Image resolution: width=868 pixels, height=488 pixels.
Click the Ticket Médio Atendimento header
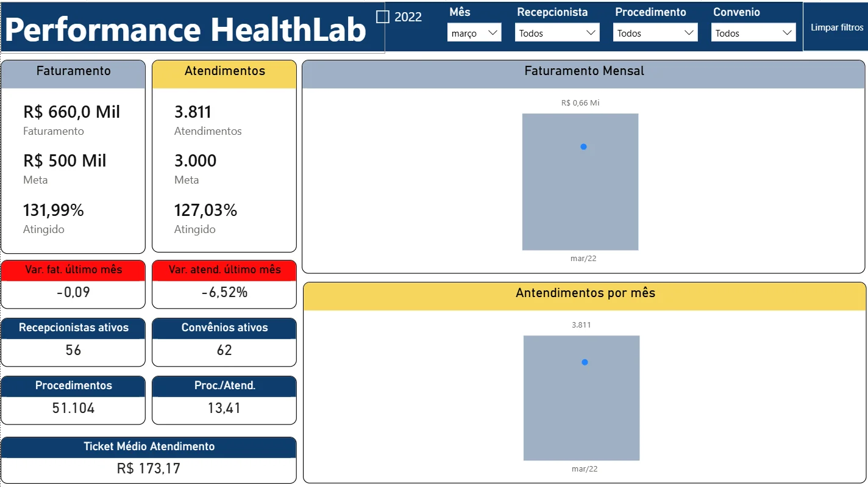(149, 447)
